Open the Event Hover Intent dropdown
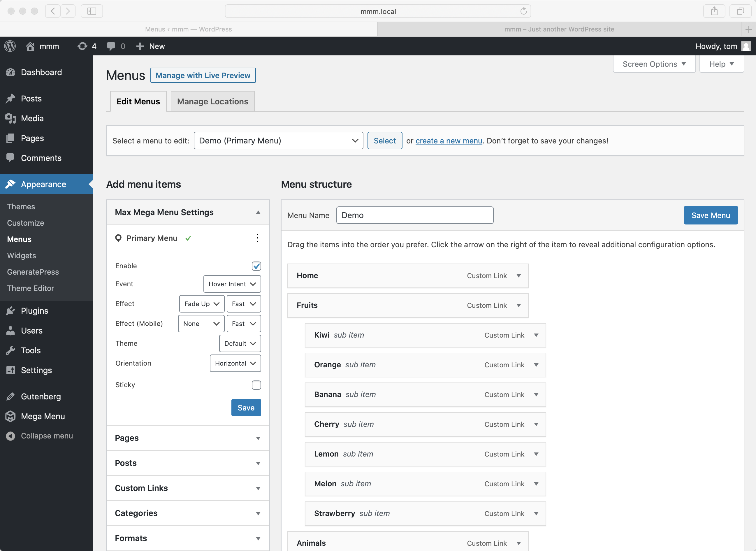Image resolution: width=756 pixels, height=551 pixels. pos(232,284)
